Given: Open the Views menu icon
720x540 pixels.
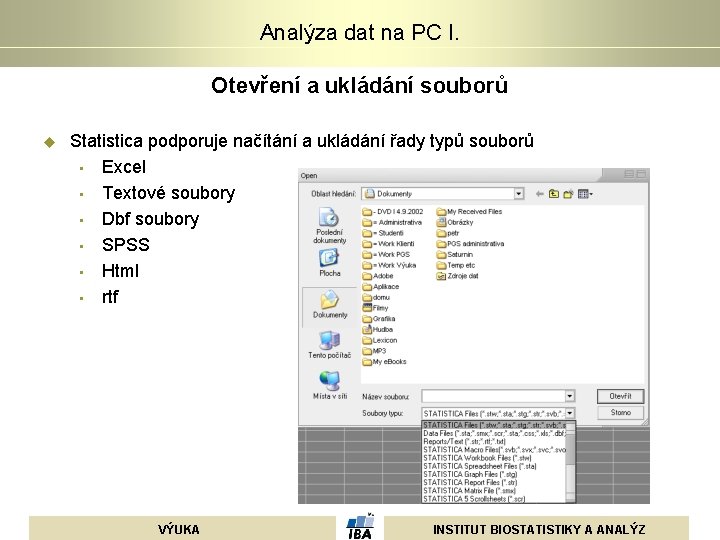Looking at the screenshot, I should point(585,194).
